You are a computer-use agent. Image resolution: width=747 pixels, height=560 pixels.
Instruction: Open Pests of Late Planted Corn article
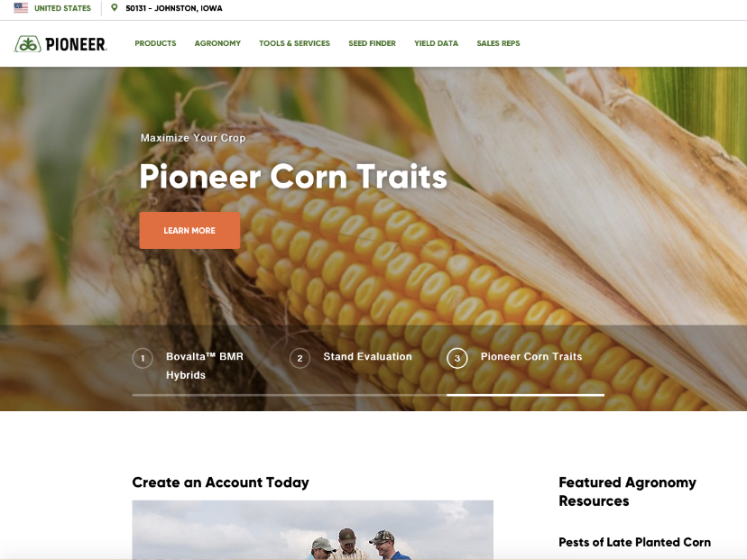coord(634,542)
